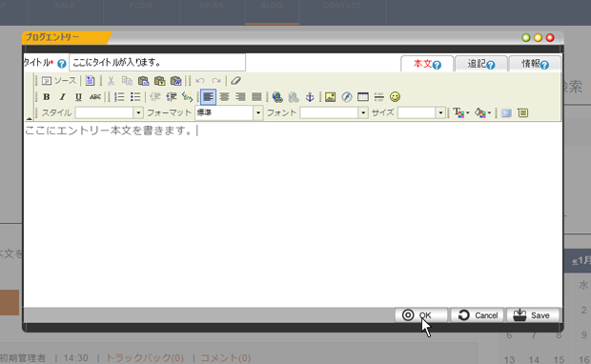Switch to the 追記 tab
Screen dimensions: 591x364
(x=481, y=64)
